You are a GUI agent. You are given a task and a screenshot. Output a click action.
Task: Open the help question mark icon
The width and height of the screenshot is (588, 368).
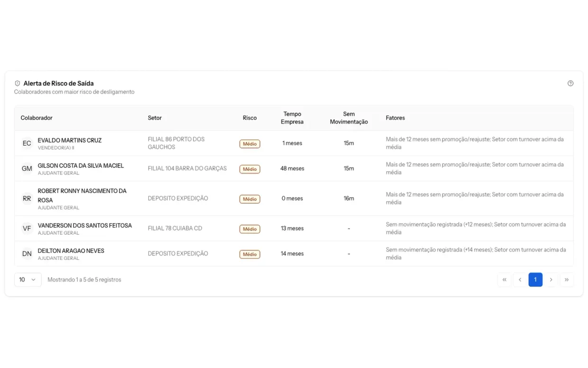tap(570, 83)
